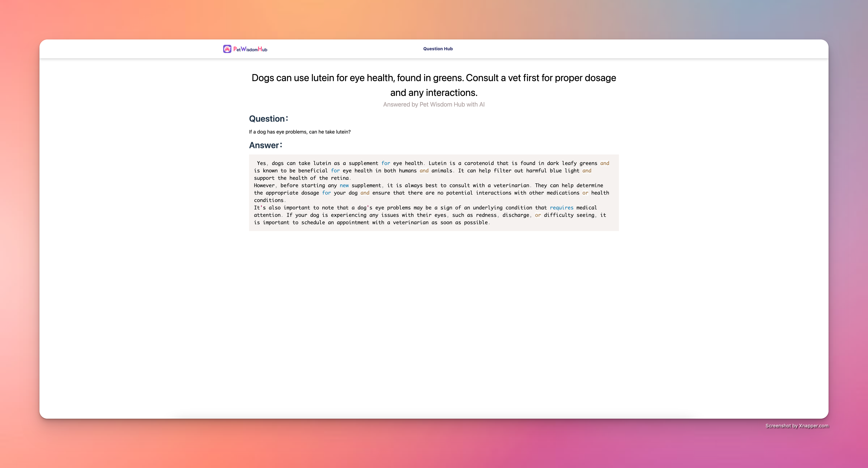This screenshot has width=868, height=468.
Task: Click the question text about dog eye problems
Action: pos(299,132)
